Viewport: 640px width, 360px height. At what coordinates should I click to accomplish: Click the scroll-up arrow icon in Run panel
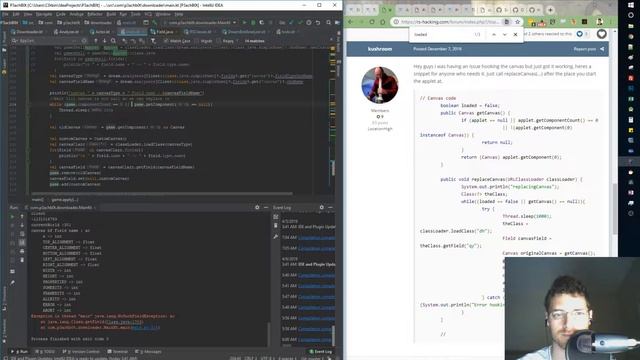pos(22,217)
